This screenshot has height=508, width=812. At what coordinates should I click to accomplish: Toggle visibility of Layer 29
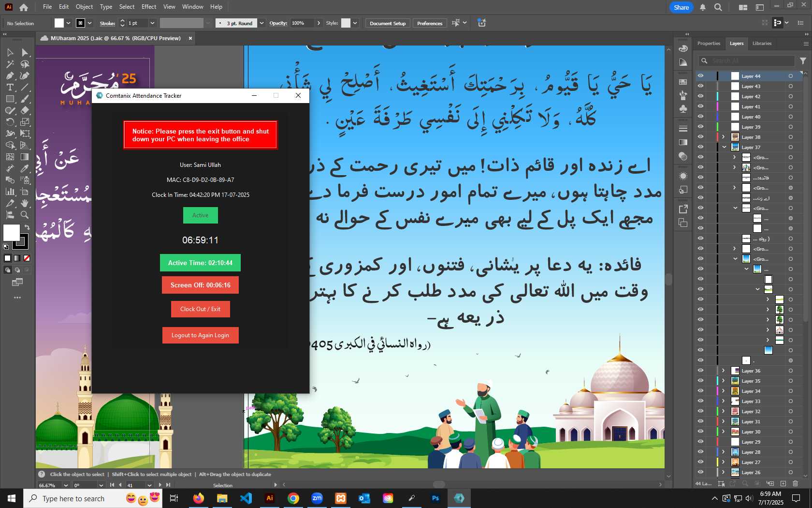(x=700, y=442)
